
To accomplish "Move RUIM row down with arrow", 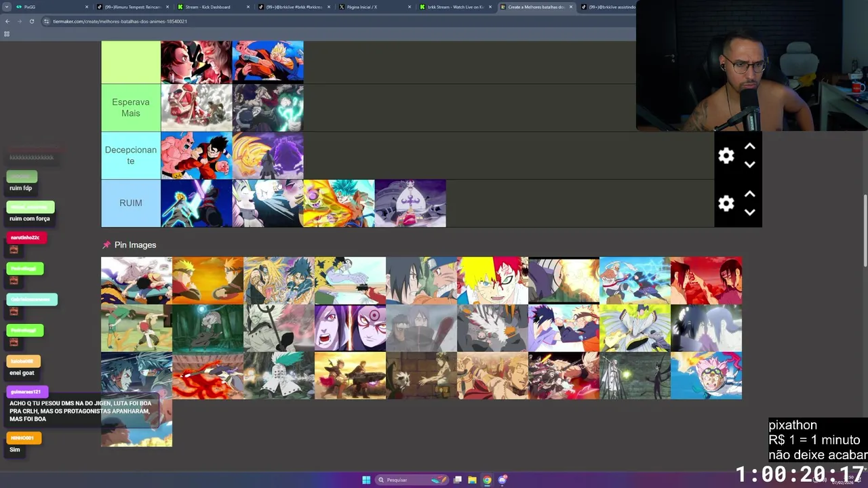I will tap(749, 212).
